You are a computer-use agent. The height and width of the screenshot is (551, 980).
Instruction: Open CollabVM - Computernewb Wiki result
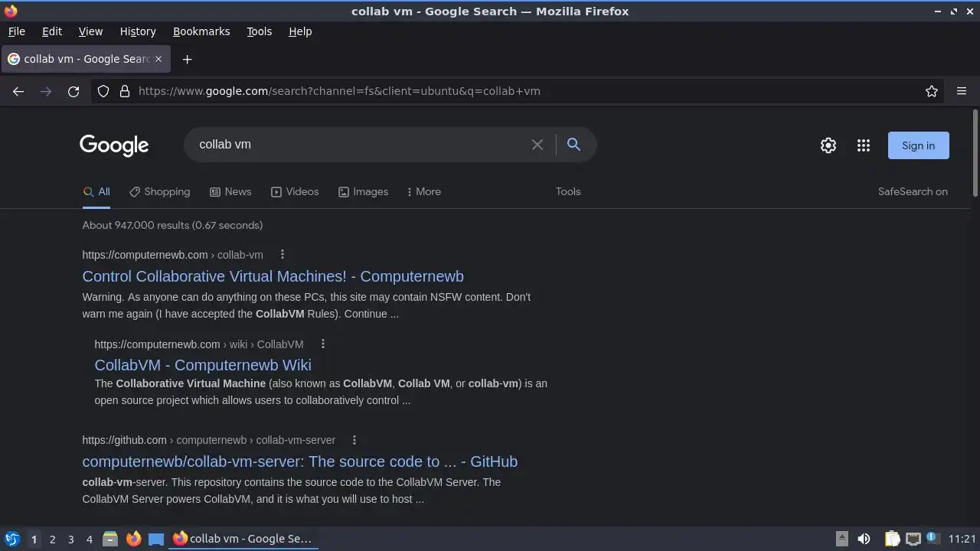tap(203, 365)
